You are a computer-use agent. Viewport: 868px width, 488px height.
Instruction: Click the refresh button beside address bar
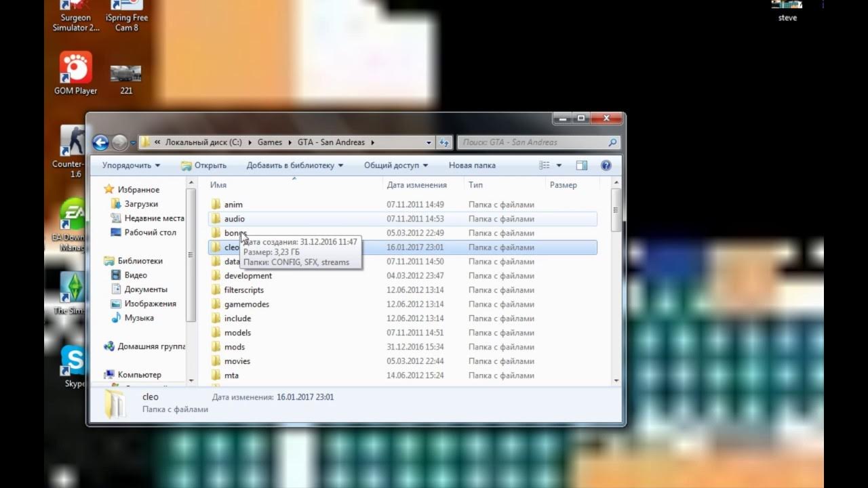[444, 142]
